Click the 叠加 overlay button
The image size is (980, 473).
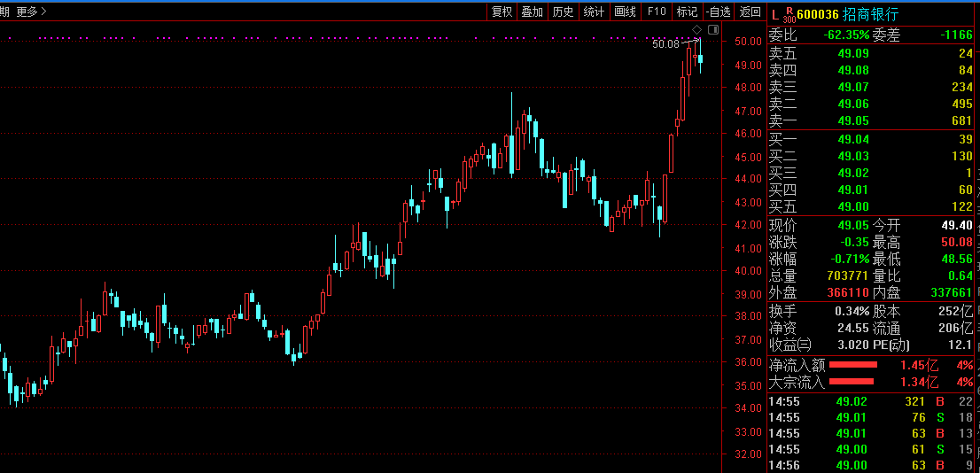(533, 12)
